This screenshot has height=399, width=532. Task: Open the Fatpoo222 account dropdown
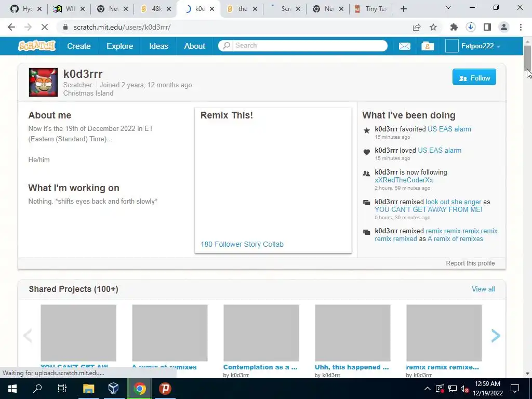(x=481, y=46)
